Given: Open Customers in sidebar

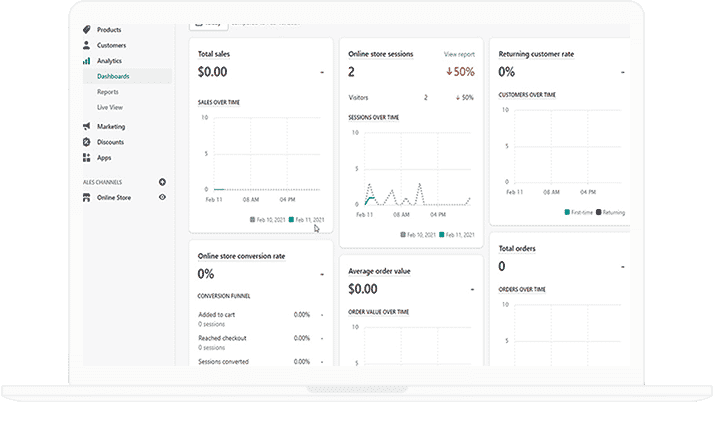Looking at the screenshot, I should click(111, 45).
